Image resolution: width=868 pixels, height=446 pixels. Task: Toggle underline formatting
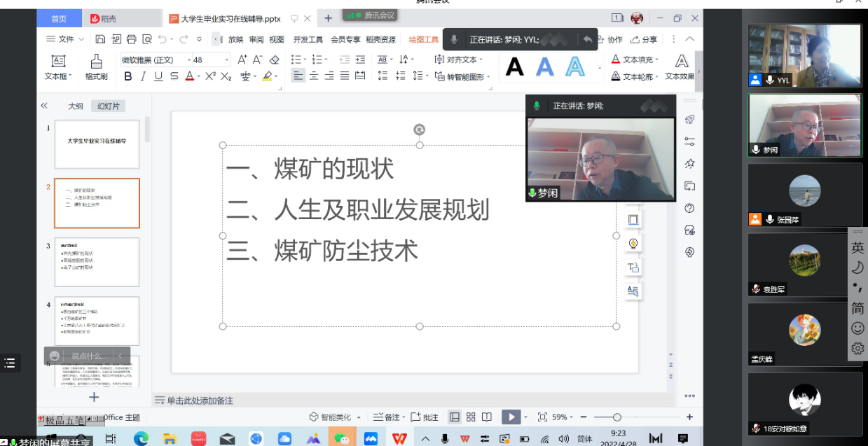(x=158, y=76)
